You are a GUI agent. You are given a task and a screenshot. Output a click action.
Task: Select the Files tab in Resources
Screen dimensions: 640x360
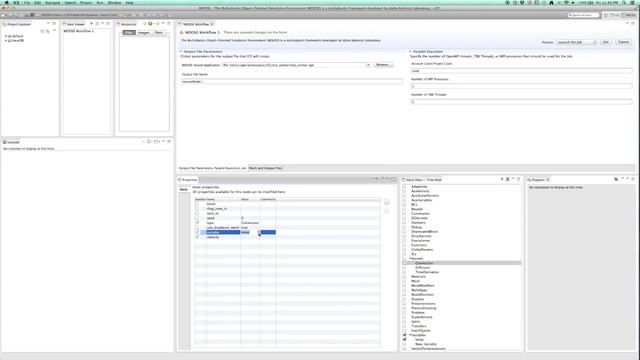pyautogui.click(x=129, y=32)
